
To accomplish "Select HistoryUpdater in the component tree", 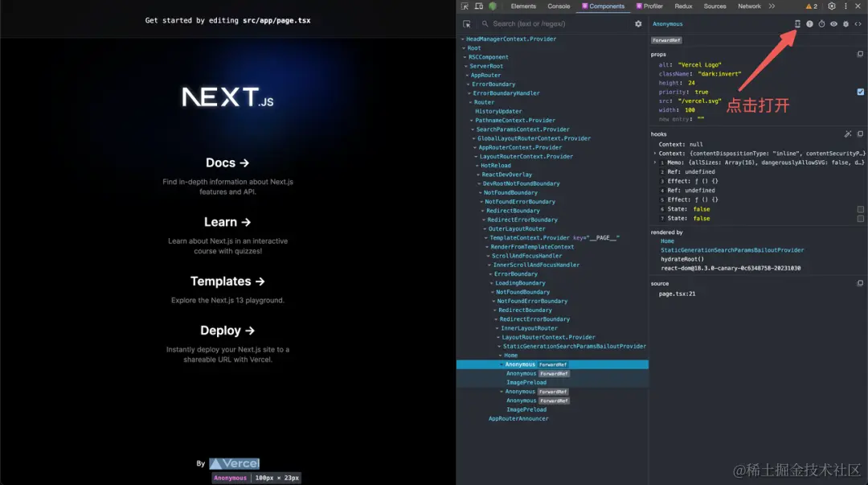I will pyautogui.click(x=498, y=112).
